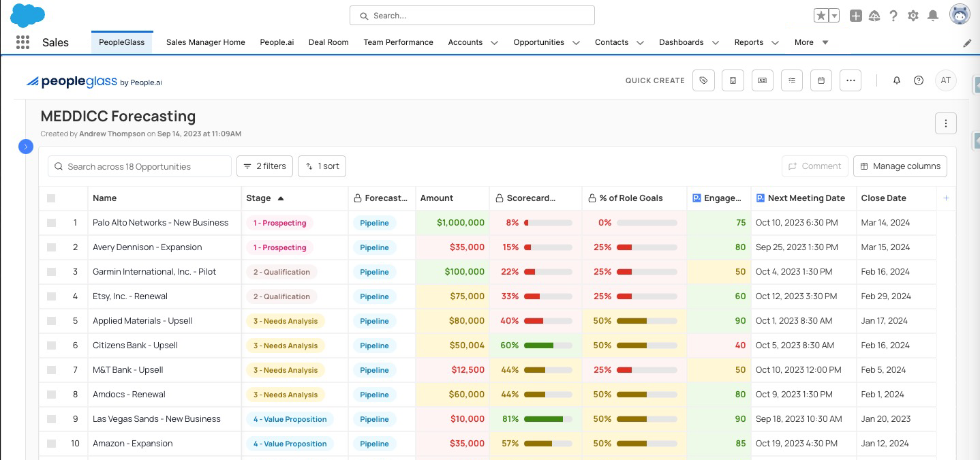Select the Etsy, Inc. row checkbox
Image resolution: width=980 pixels, height=460 pixels.
click(51, 296)
